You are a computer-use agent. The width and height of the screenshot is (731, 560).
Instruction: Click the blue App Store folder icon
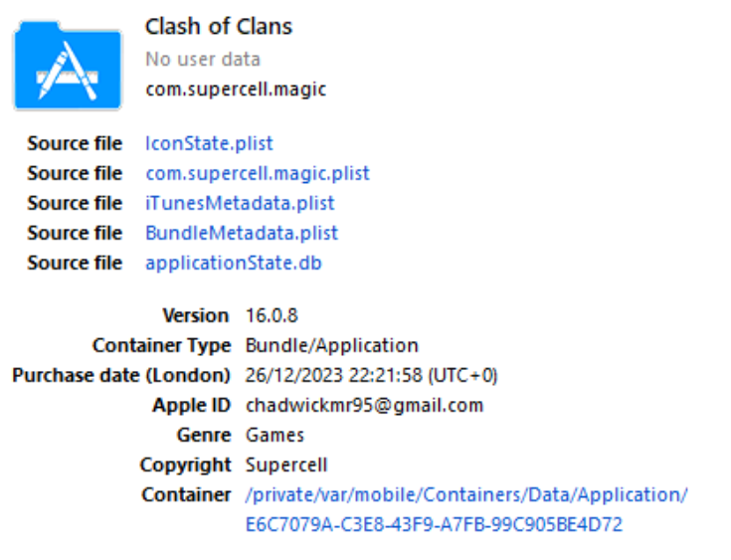tap(67, 65)
